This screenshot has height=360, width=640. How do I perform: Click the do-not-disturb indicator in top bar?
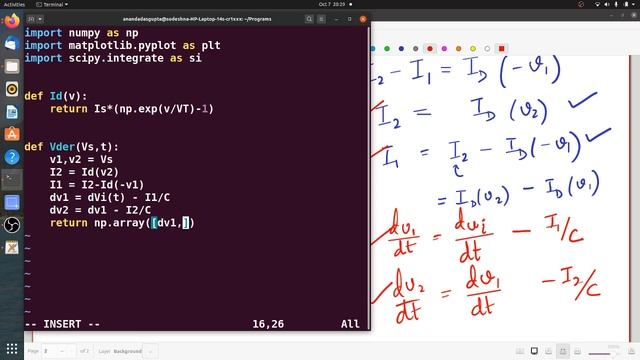(581, 4)
